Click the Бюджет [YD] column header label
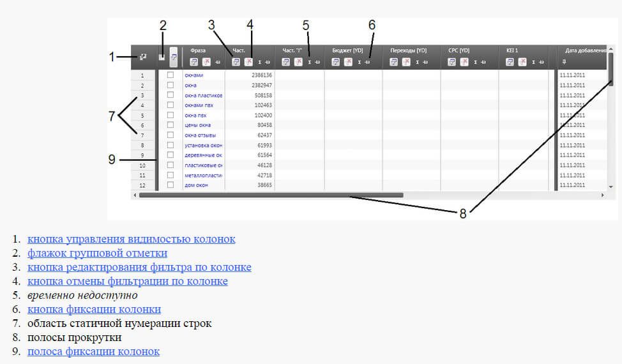Image resolution: width=622 pixels, height=364 pixels. (x=347, y=50)
